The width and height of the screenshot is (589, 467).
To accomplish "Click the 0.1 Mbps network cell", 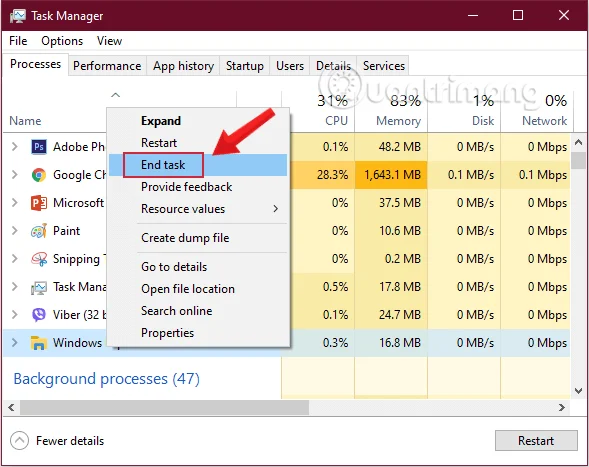I will point(536,175).
